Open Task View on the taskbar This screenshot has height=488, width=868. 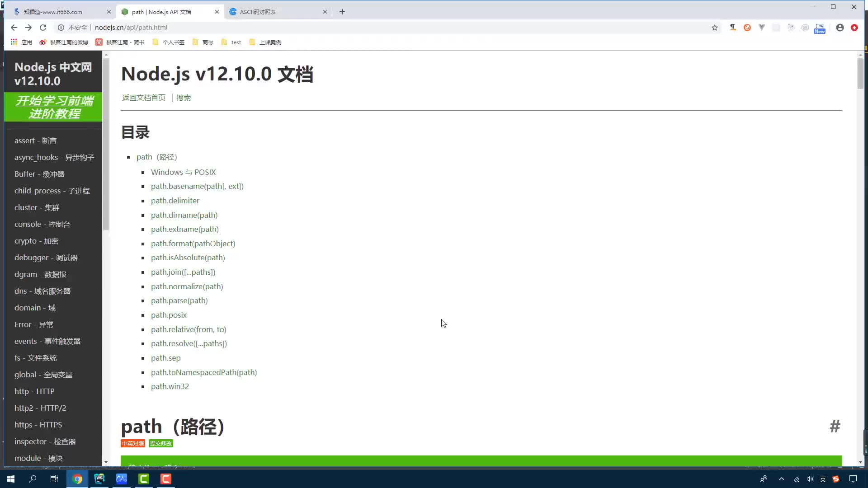point(54,479)
